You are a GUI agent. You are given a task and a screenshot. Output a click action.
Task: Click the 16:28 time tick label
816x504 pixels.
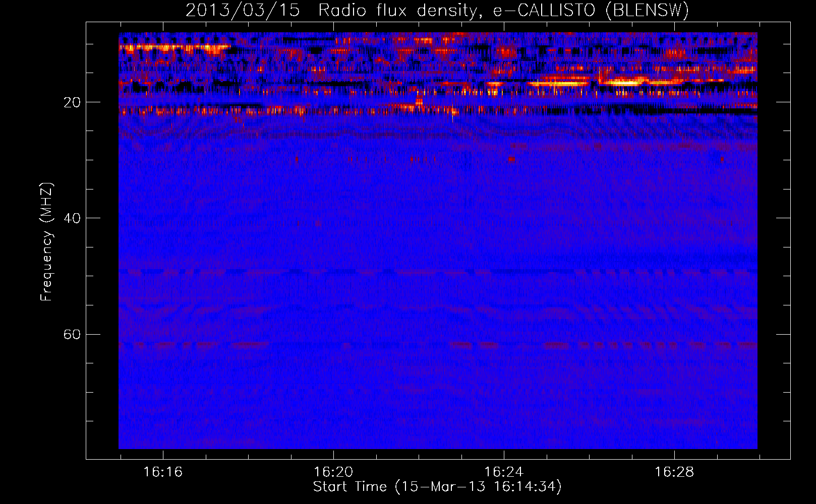pos(674,472)
